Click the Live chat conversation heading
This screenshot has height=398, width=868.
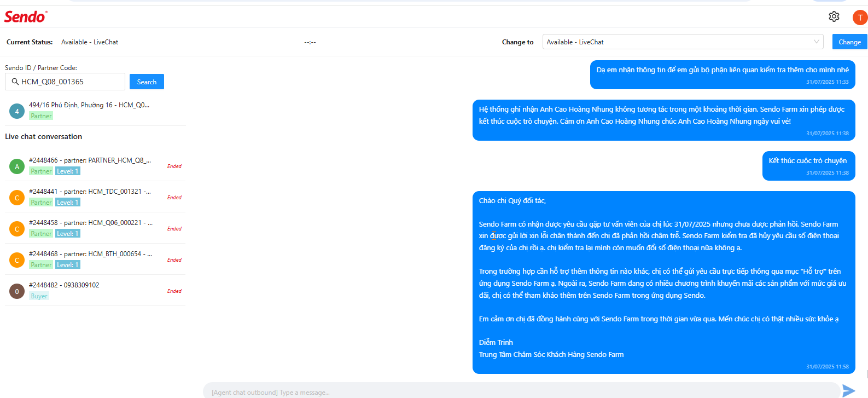click(x=44, y=136)
